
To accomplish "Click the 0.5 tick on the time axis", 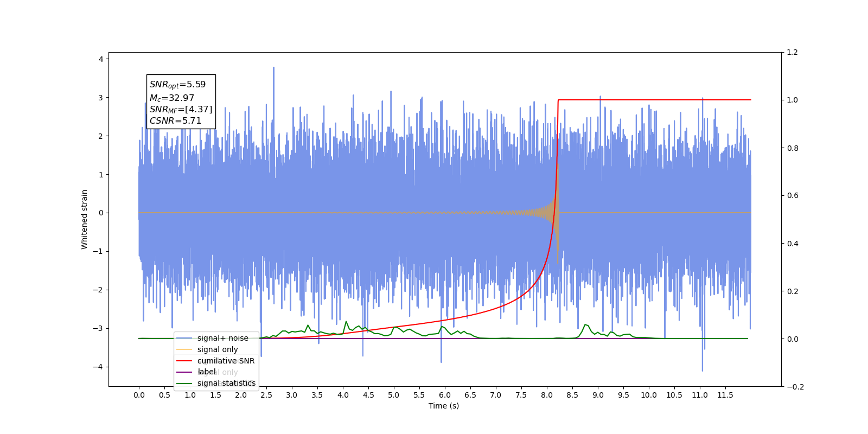I will click(x=164, y=395).
